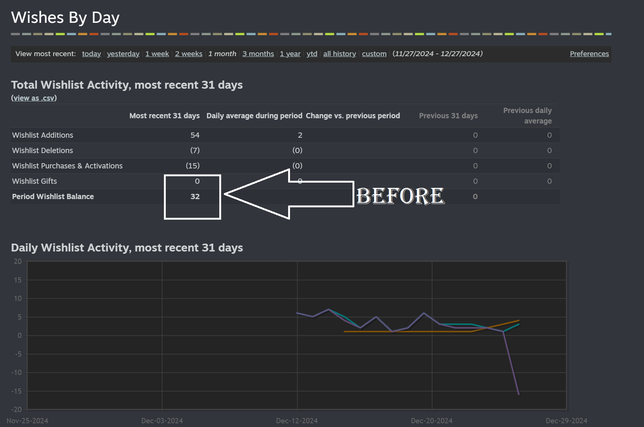Click the Dec-03-2024 x-axis date label
Image resolution: width=644 pixels, height=427 pixels.
coord(162,421)
